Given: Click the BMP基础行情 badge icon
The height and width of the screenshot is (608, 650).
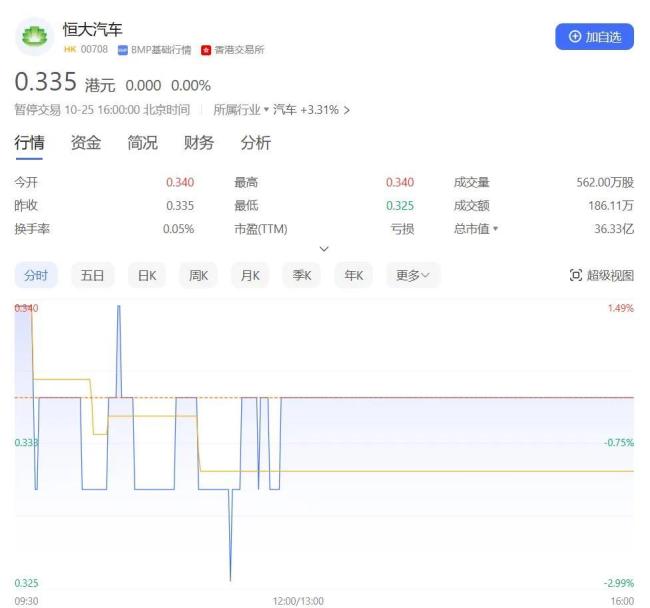Looking at the screenshot, I should click(123, 50).
